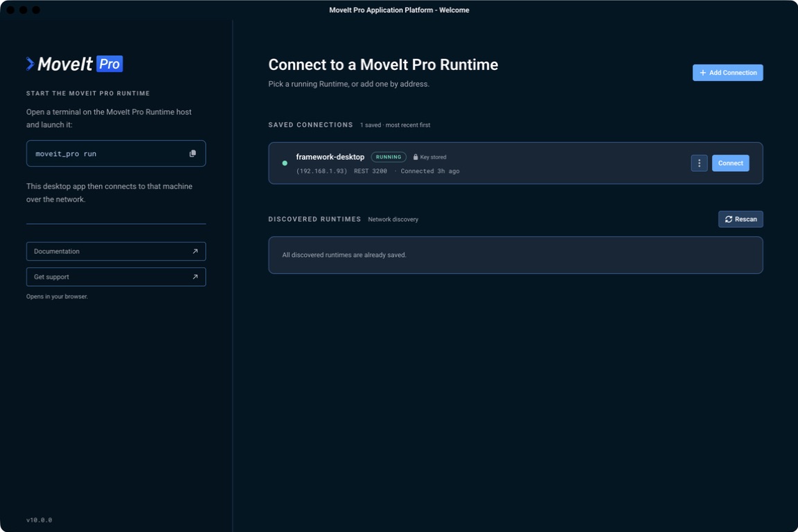The image size is (798, 532).
Task: Click the DISCOVERED RUNTIMES heading
Action: pyautogui.click(x=314, y=219)
